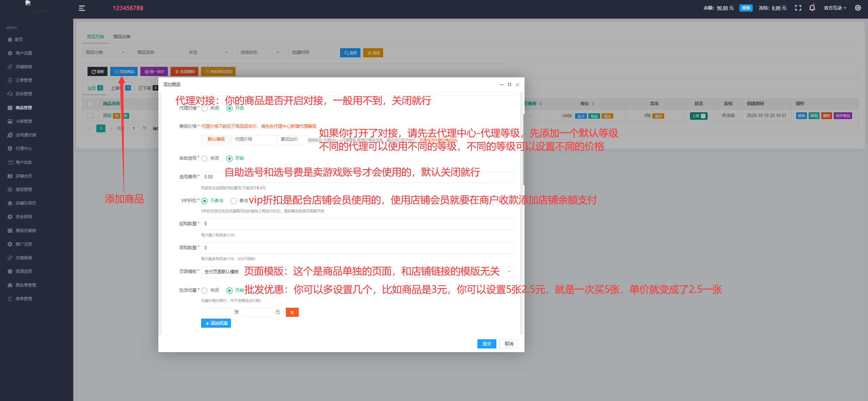Focus the 限购数量 input field

pyautogui.click(x=357, y=248)
